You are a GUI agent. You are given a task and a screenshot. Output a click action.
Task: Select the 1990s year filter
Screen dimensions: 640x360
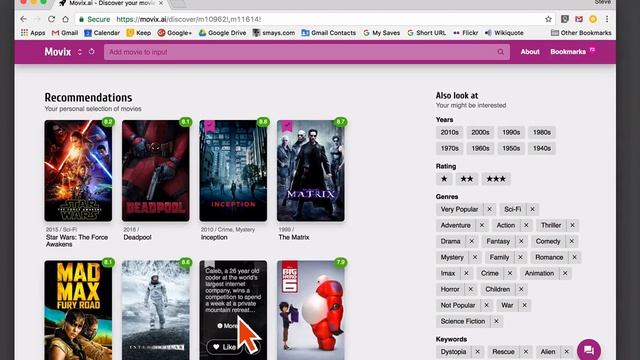click(511, 133)
